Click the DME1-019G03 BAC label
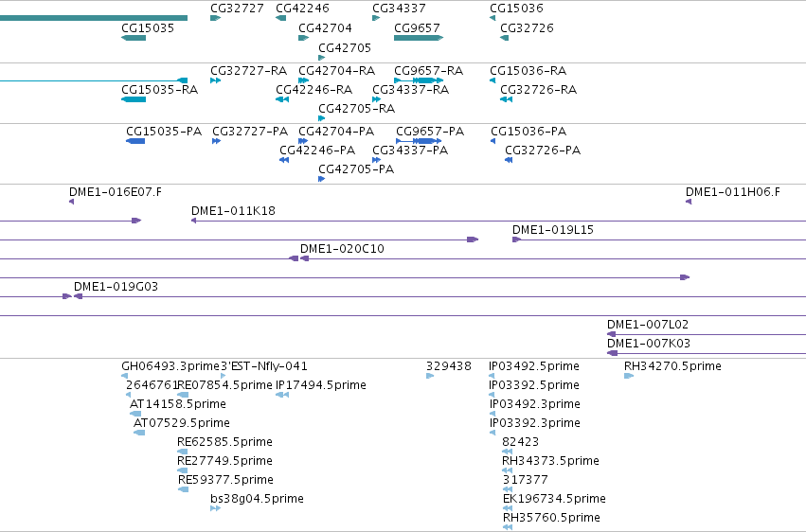 (x=116, y=287)
